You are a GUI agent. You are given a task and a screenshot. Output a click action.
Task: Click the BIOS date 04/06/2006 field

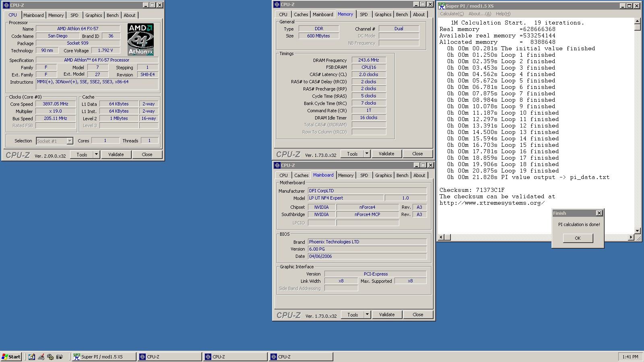[x=367, y=256]
